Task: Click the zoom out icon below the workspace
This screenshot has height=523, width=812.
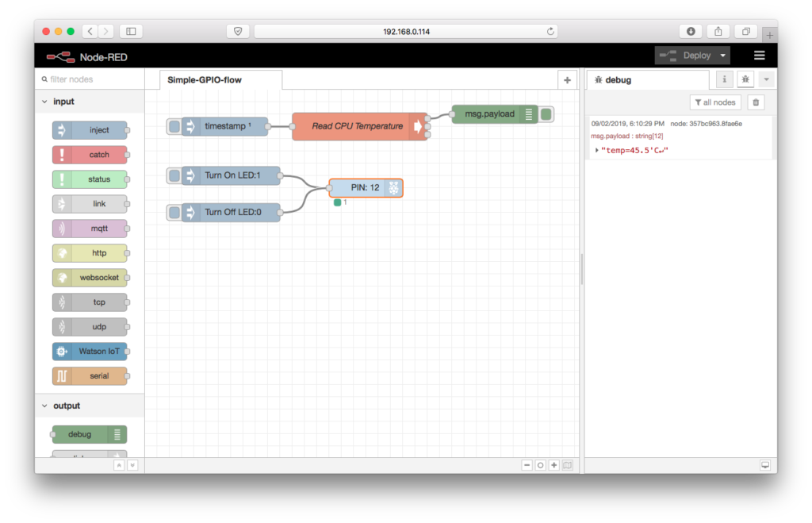Action: click(526, 465)
